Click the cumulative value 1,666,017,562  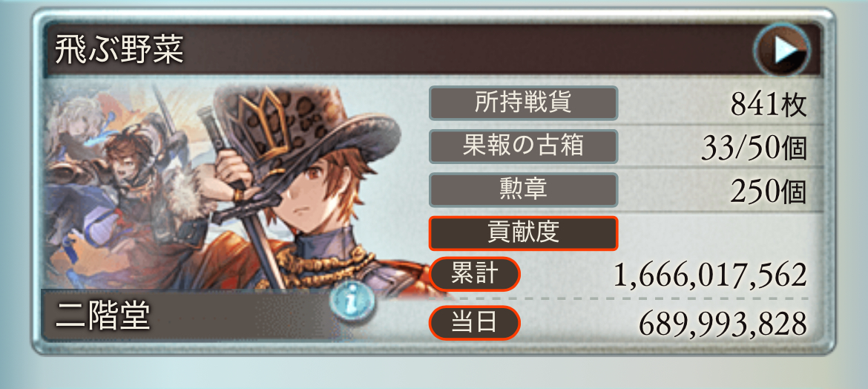[710, 275]
